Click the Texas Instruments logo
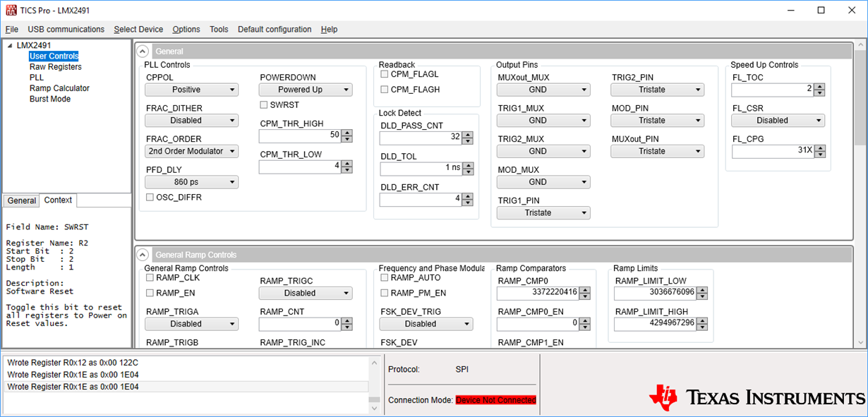The width and height of the screenshot is (868, 417). [757, 397]
